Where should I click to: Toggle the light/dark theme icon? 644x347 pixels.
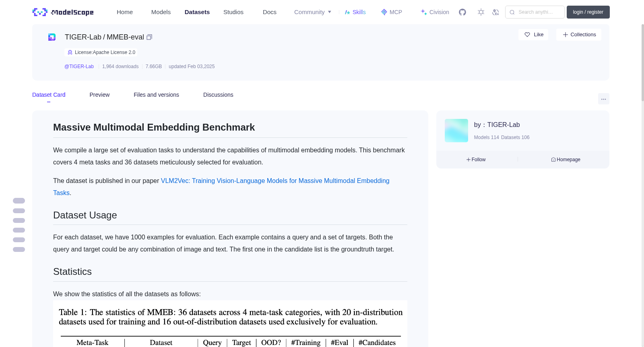point(481,12)
